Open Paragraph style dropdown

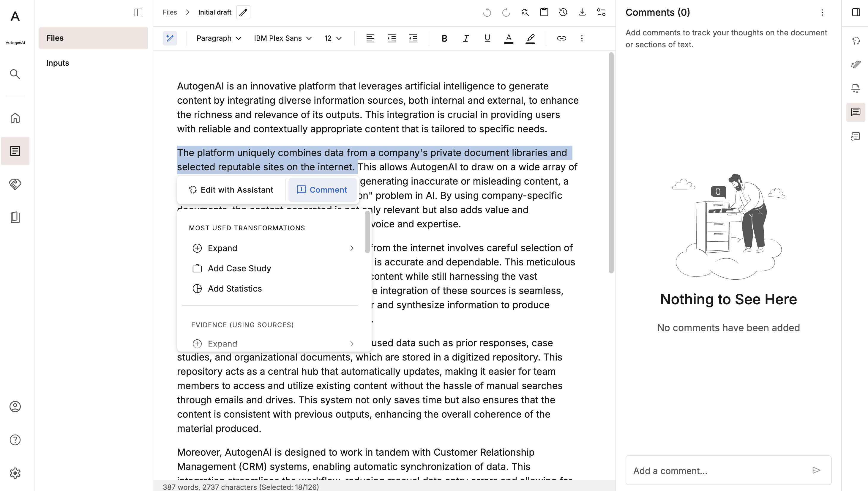pyautogui.click(x=219, y=38)
